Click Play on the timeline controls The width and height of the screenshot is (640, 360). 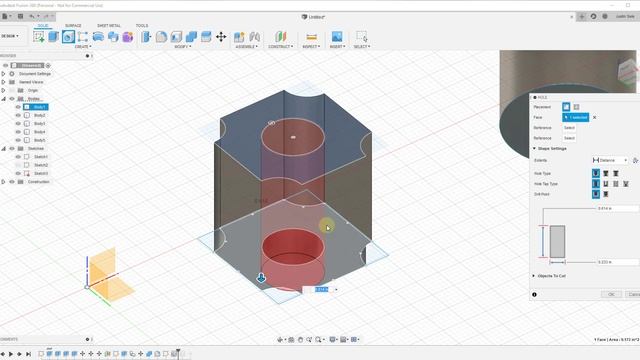tap(11, 354)
